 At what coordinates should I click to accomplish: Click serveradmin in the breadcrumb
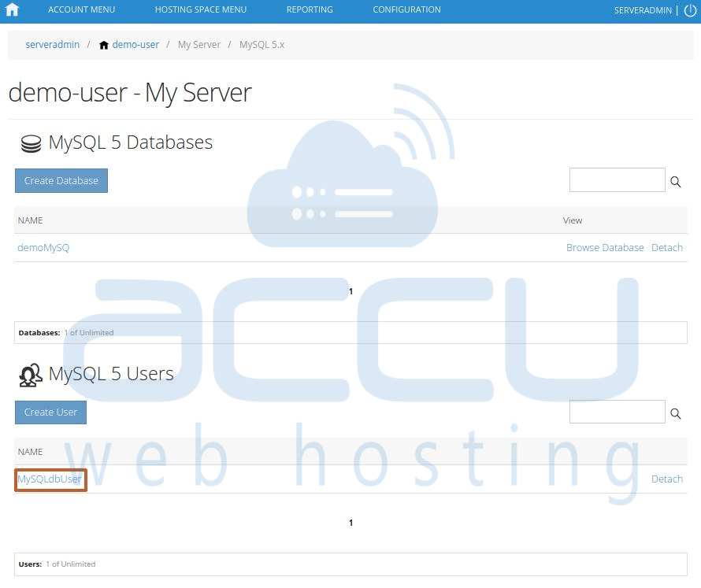[x=52, y=45]
